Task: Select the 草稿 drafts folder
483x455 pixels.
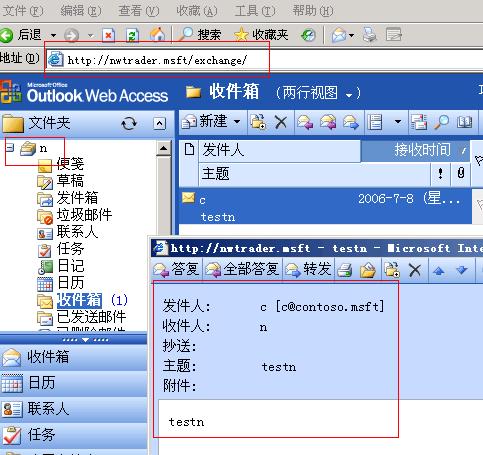Action: pos(60,181)
